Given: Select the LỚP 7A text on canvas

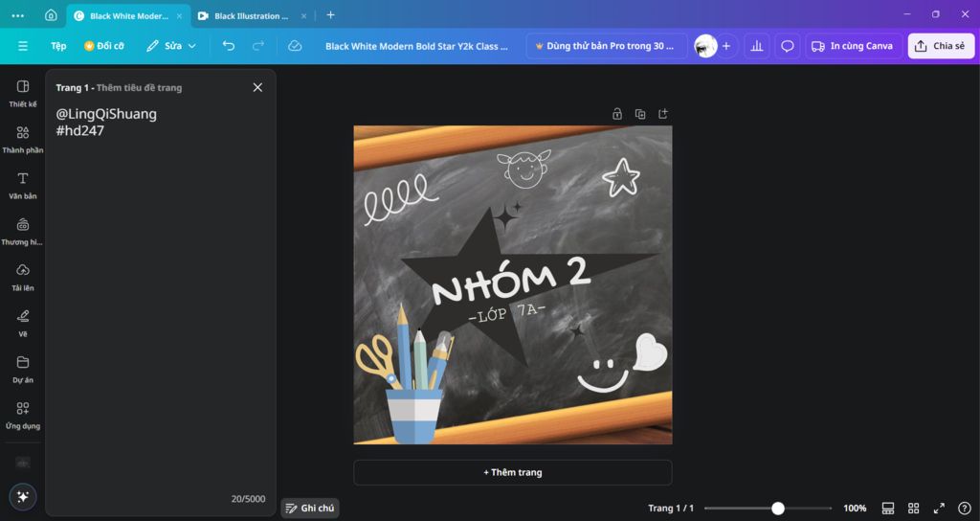Looking at the screenshot, I should [x=507, y=312].
